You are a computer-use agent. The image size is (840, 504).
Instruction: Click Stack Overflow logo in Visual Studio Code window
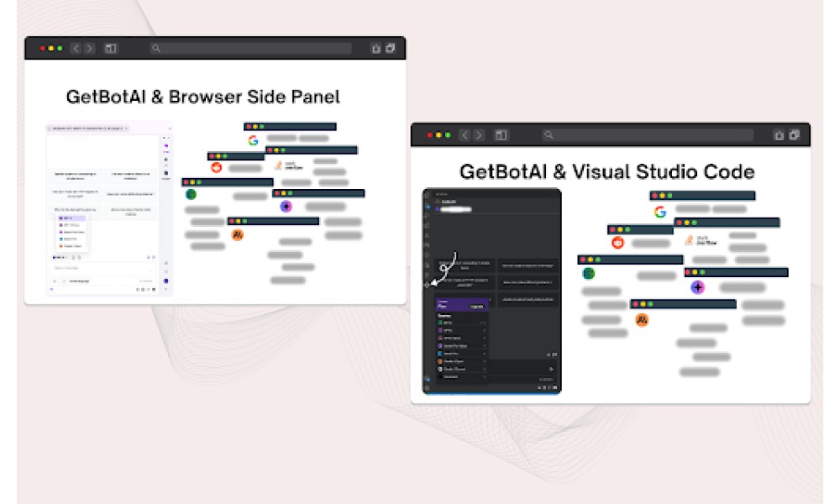702,240
